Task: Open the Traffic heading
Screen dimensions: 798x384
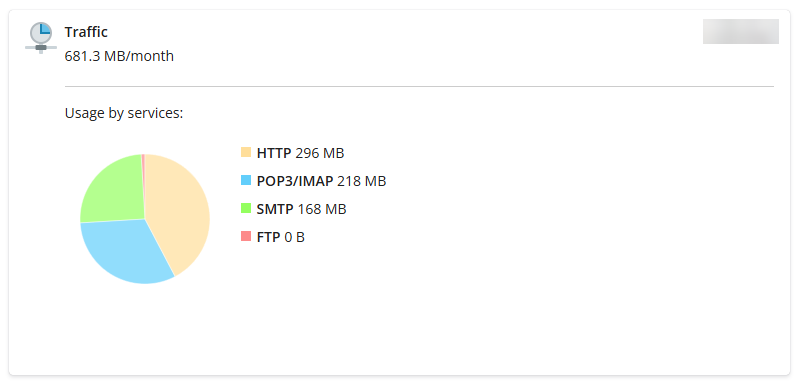Action: point(86,32)
